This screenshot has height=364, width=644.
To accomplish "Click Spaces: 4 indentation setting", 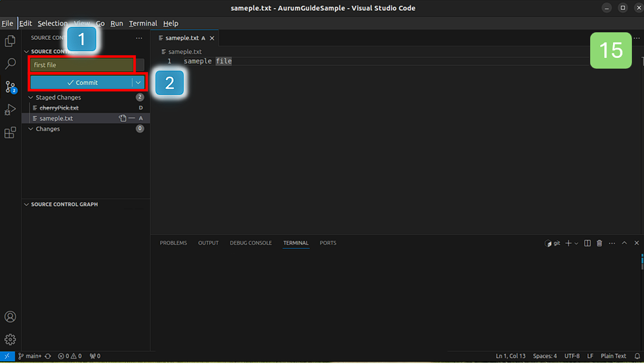I will click(x=545, y=356).
